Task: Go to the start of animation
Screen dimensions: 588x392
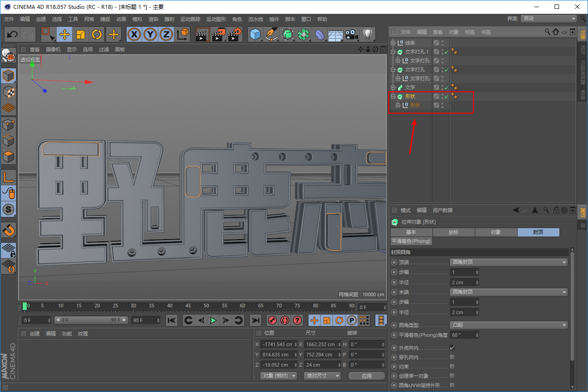Action: tap(172, 320)
